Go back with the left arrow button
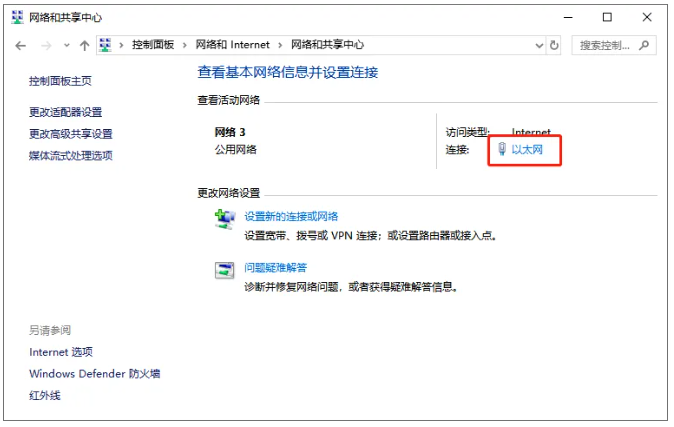The width and height of the screenshot is (674, 427). [20, 46]
